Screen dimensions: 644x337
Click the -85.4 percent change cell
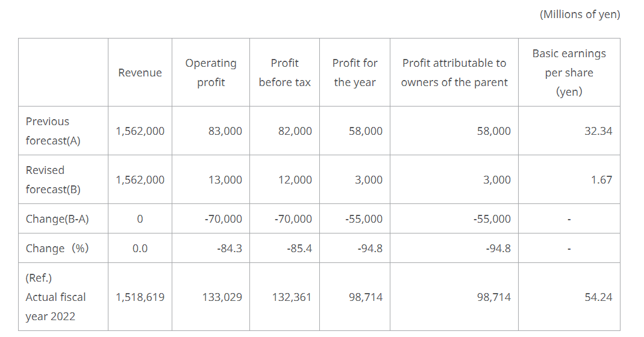tap(299, 249)
